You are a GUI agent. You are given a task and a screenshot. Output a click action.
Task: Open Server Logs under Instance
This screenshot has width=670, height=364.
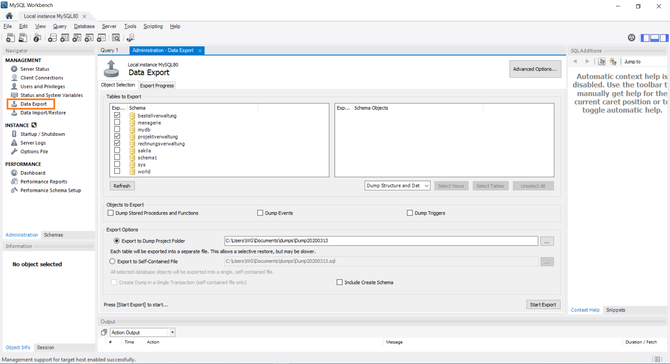pyautogui.click(x=33, y=143)
